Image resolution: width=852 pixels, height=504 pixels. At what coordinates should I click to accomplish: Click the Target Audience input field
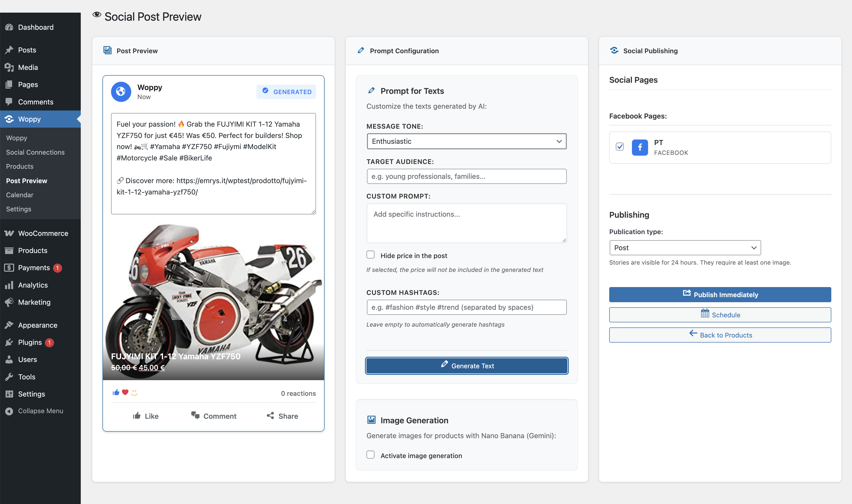466,176
